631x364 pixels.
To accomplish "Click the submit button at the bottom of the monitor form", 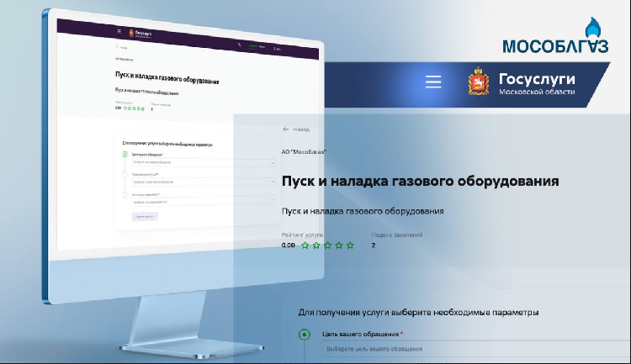I will tap(145, 216).
